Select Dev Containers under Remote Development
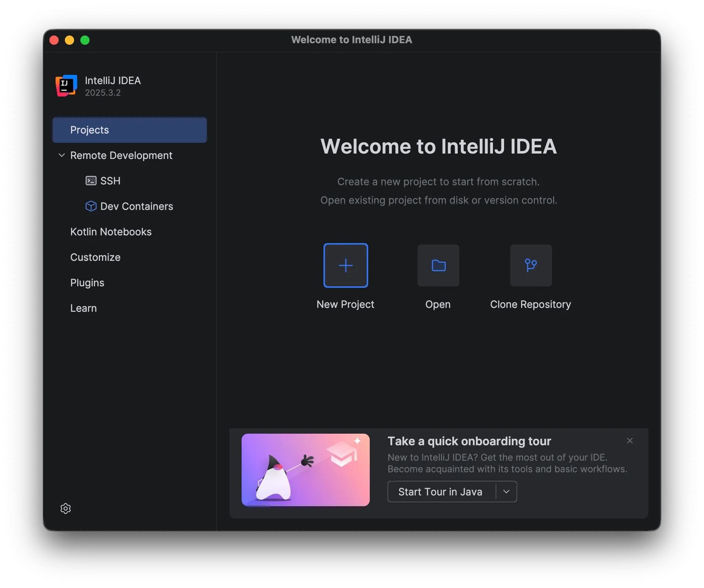Viewport: 704px width, 588px height. click(x=137, y=206)
